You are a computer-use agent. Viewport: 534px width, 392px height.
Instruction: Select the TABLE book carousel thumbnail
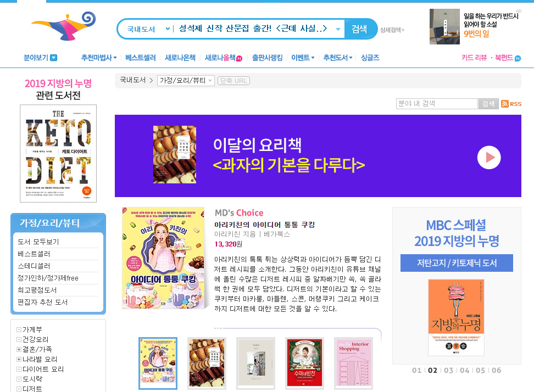(x=256, y=363)
